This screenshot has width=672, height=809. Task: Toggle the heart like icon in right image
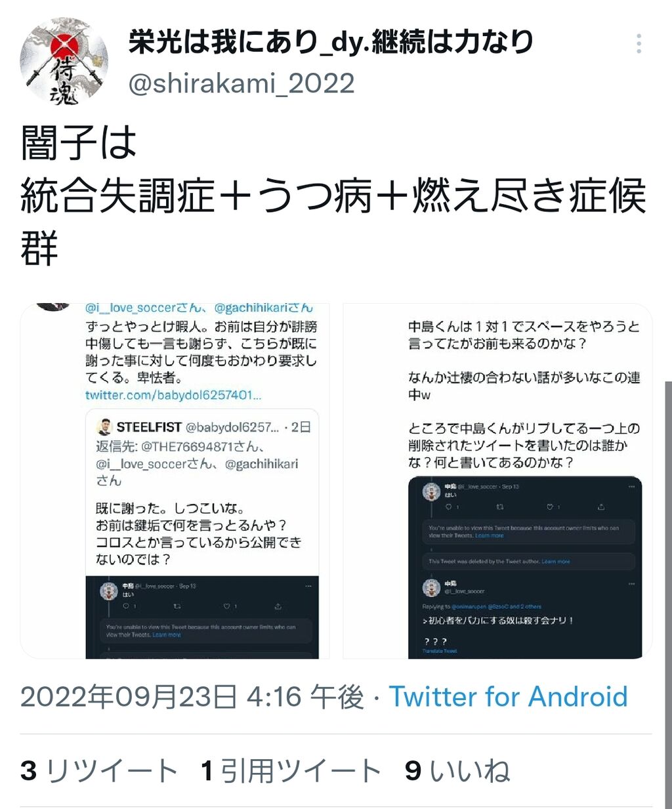pos(550,507)
